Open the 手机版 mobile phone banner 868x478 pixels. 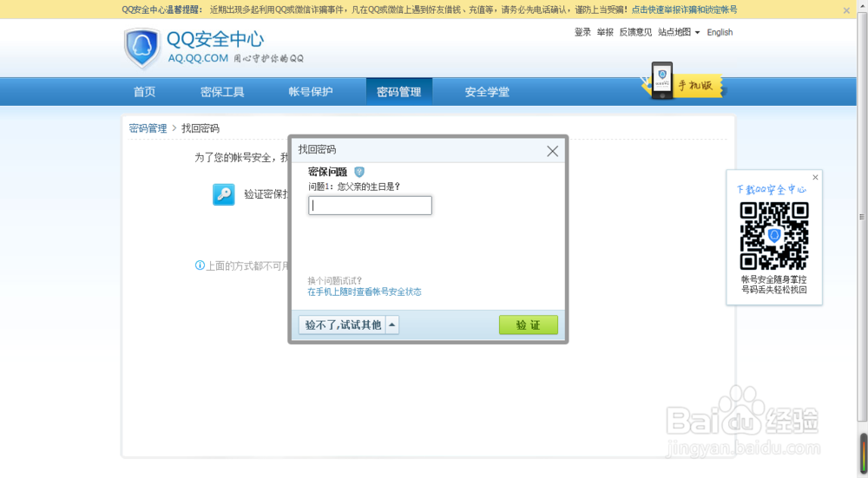(682, 82)
